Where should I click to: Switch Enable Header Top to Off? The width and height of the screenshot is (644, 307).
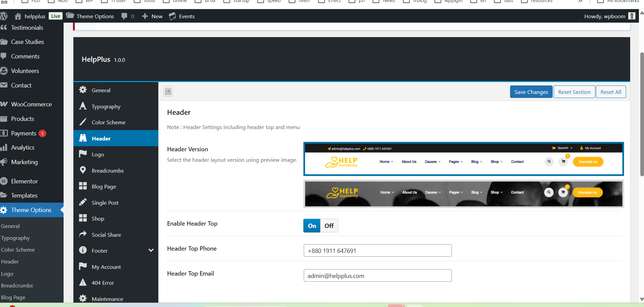pos(329,225)
